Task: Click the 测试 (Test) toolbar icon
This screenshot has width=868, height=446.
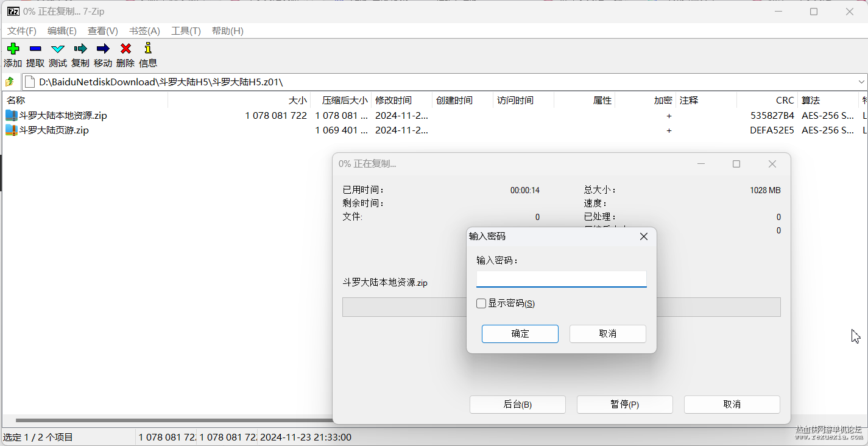Action: (58, 49)
